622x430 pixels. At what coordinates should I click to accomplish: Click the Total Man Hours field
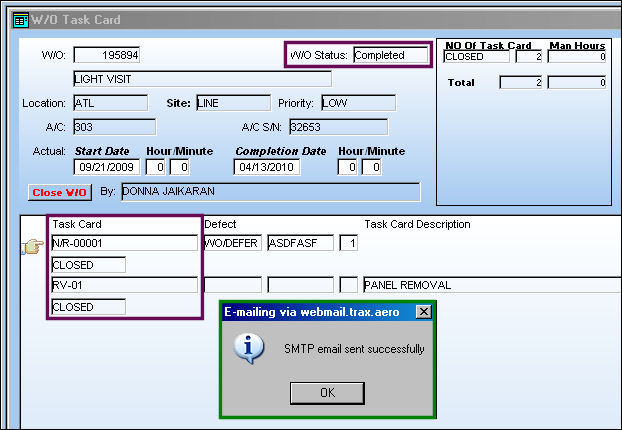point(577,83)
